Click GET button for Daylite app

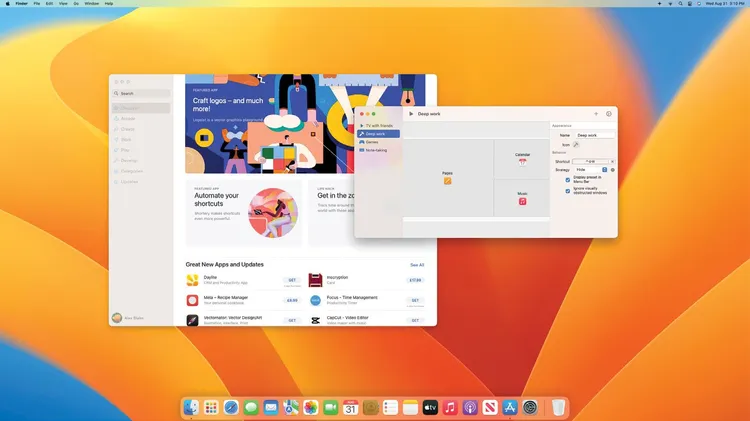coord(292,280)
